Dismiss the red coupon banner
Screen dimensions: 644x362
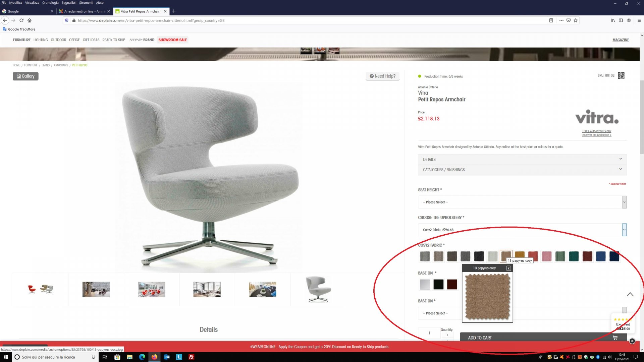(632, 341)
